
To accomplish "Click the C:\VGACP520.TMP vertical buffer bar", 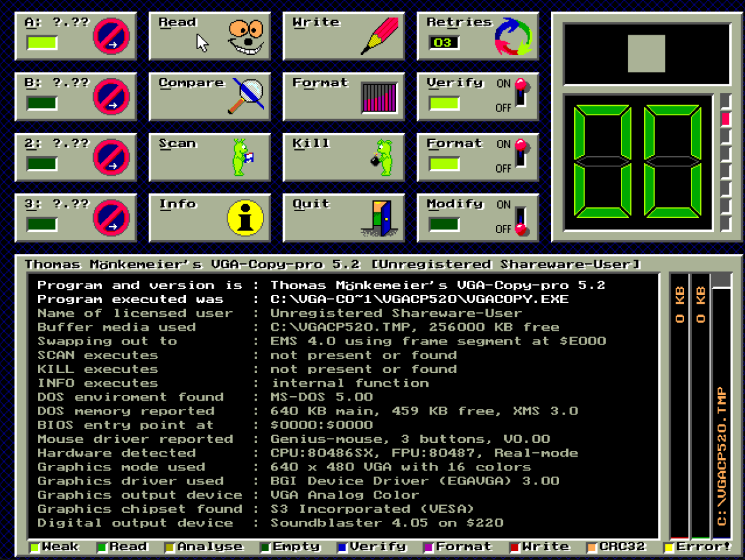I will [722, 406].
